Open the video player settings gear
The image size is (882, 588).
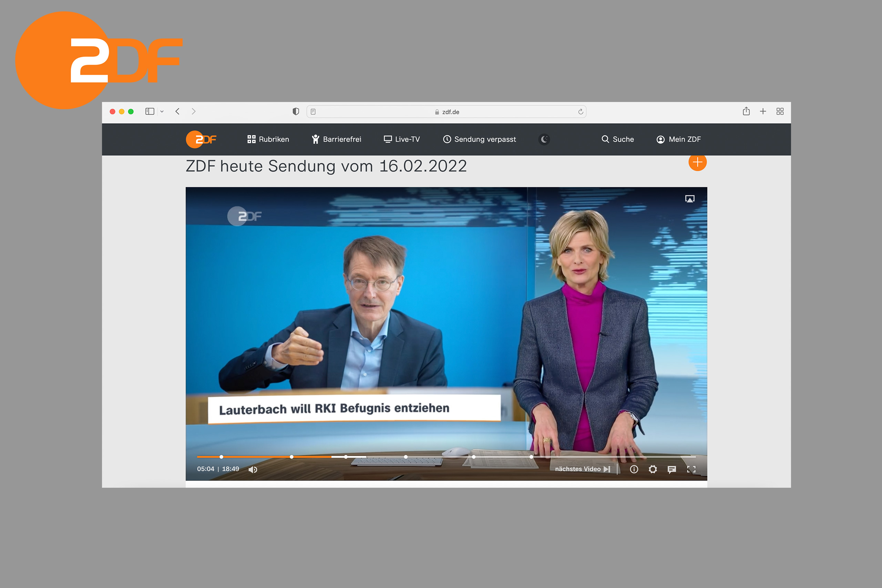653,469
